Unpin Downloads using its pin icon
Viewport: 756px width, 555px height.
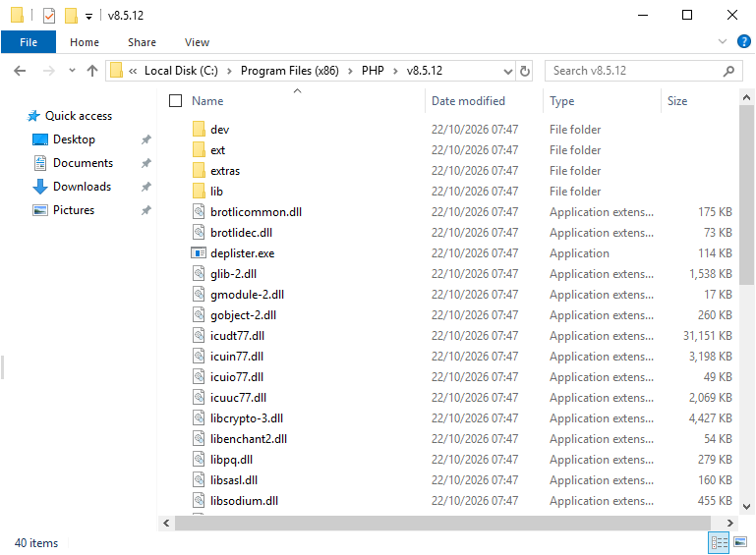tap(146, 187)
